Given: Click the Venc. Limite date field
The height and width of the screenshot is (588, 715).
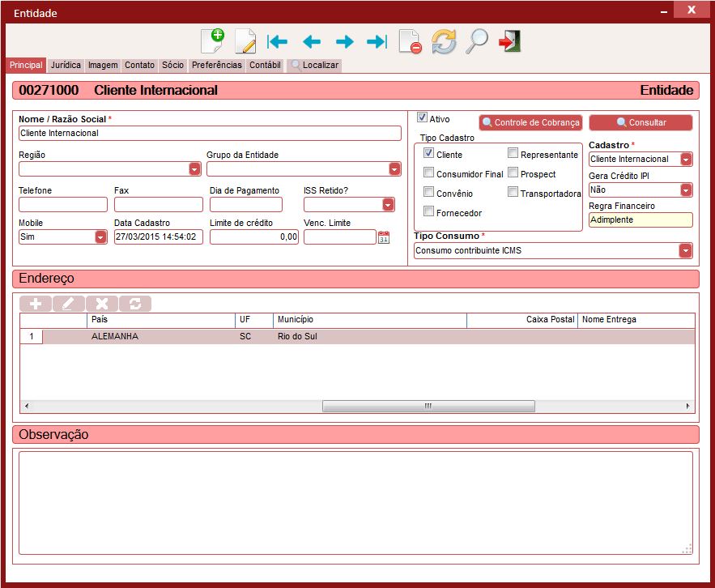Looking at the screenshot, I should [340, 236].
